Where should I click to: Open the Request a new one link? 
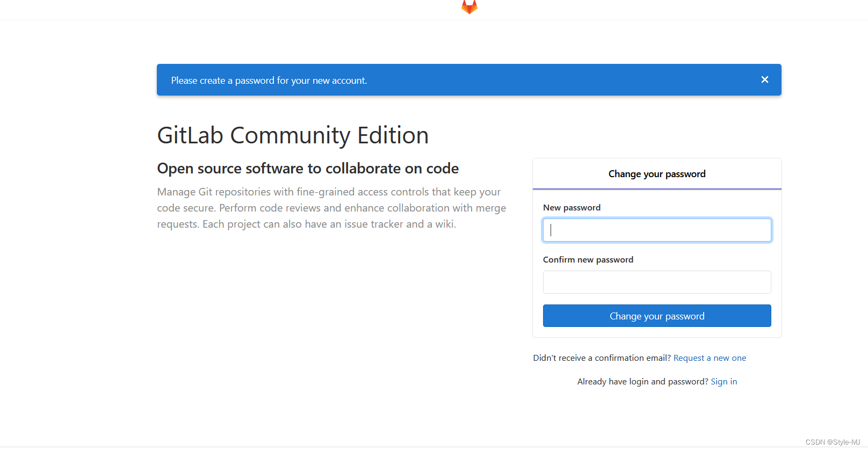pos(710,358)
